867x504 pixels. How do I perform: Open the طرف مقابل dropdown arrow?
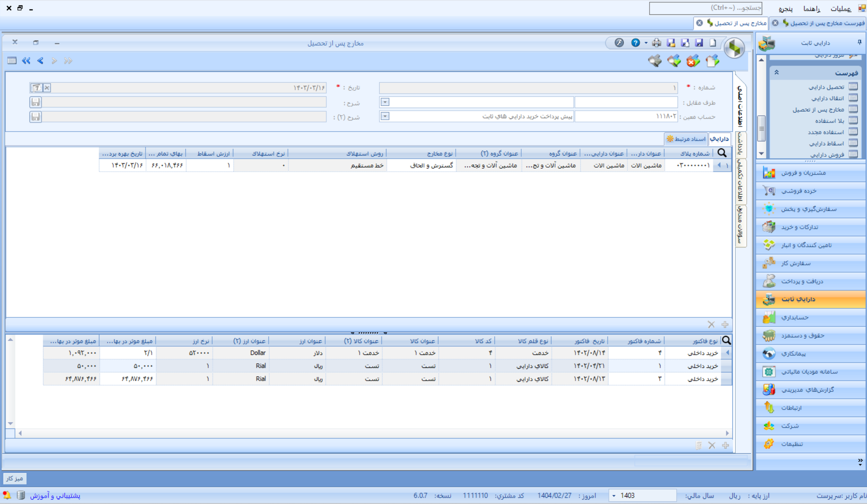[385, 102]
